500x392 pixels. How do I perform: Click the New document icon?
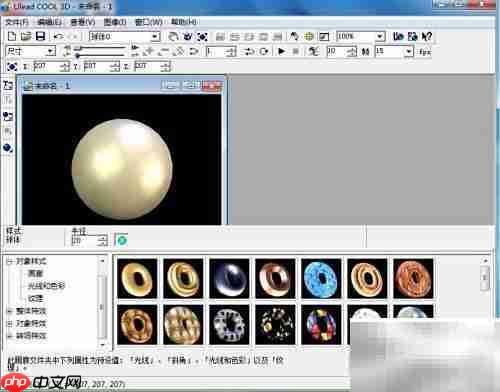click(x=12, y=36)
